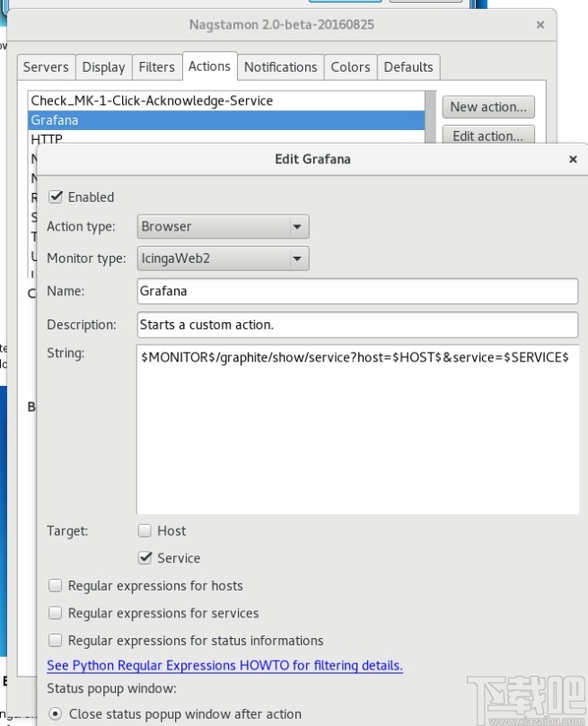This screenshot has height=726, width=588.
Task: Select the HTTP action in the list
Action: point(226,137)
